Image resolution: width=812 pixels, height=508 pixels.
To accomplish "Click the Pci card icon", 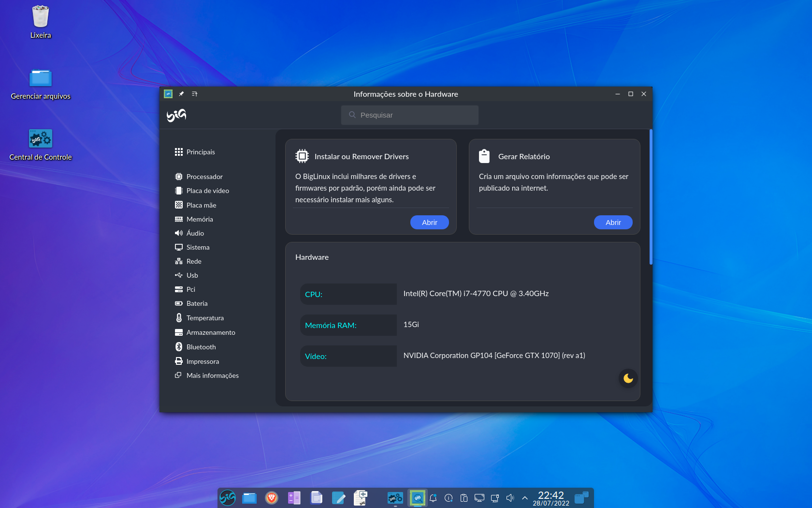I will click(x=179, y=289).
